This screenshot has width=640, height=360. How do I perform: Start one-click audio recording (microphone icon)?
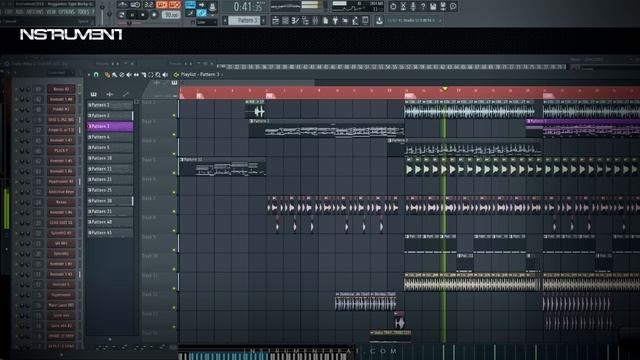pyautogui.click(x=413, y=6)
